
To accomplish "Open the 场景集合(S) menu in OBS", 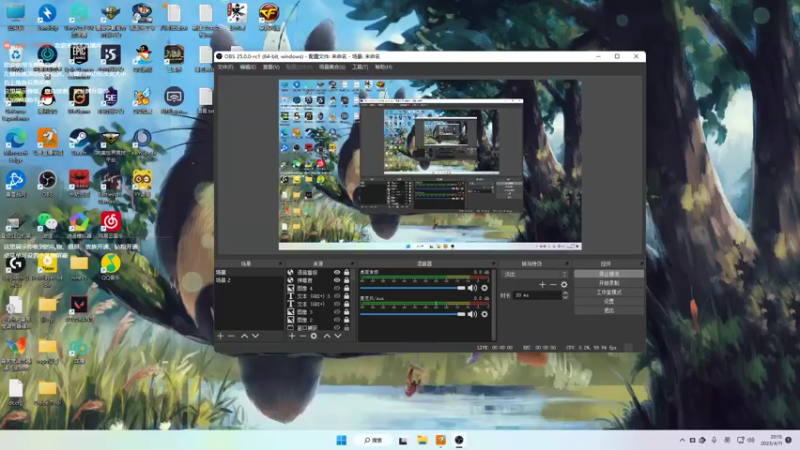I will tap(332, 67).
